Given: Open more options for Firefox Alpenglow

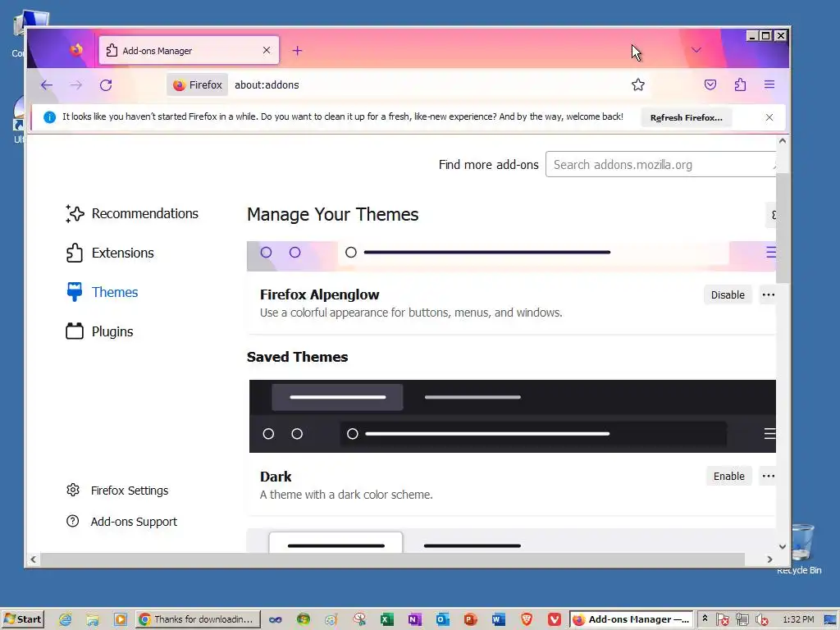Looking at the screenshot, I should pyautogui.click(x=768, y=294).
